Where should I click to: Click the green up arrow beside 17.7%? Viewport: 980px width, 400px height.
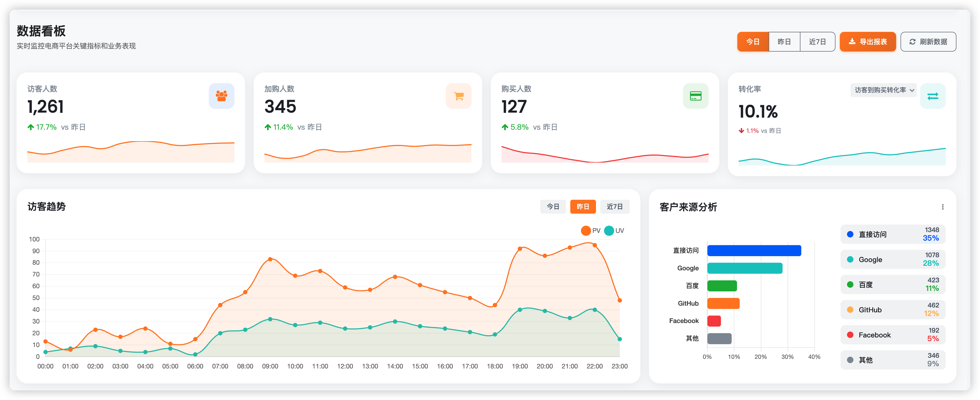(x=31, y=127)
